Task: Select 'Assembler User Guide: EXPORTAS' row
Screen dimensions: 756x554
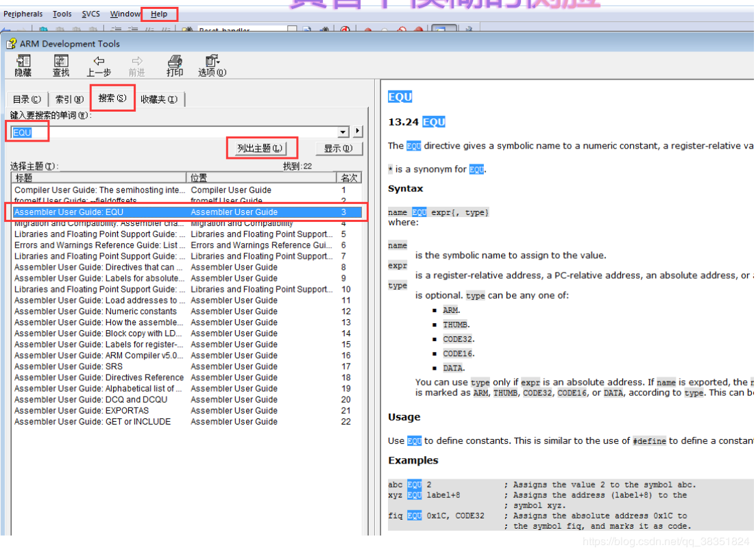Action: [x=187, y=411]
